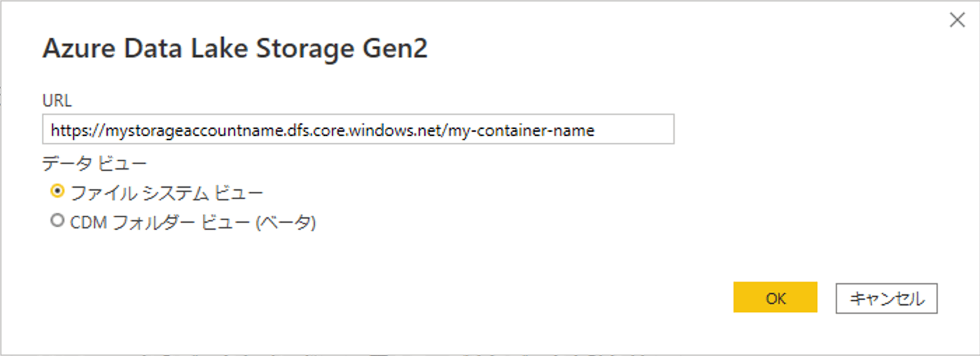Select the CDM フォルダー ビュー (ベータ) radio button
The width and height of the screenshot is (980, 356).
click(57, 221)
